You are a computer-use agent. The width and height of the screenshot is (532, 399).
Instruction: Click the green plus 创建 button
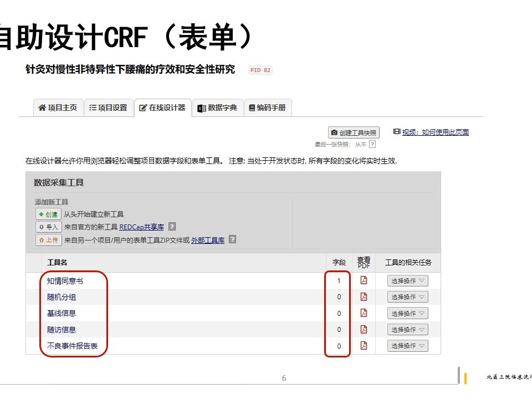pyautogui.click(x=48, y=214)
